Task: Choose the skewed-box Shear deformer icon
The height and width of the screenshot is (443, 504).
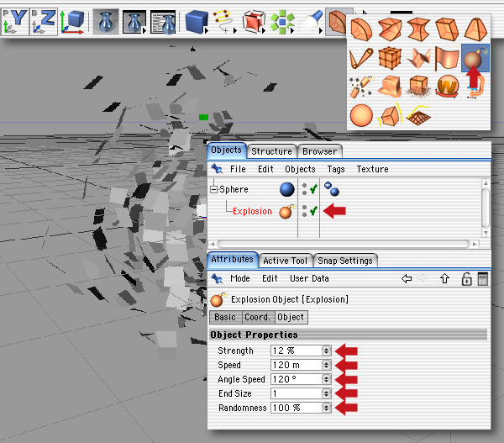Action: (447, 29)
